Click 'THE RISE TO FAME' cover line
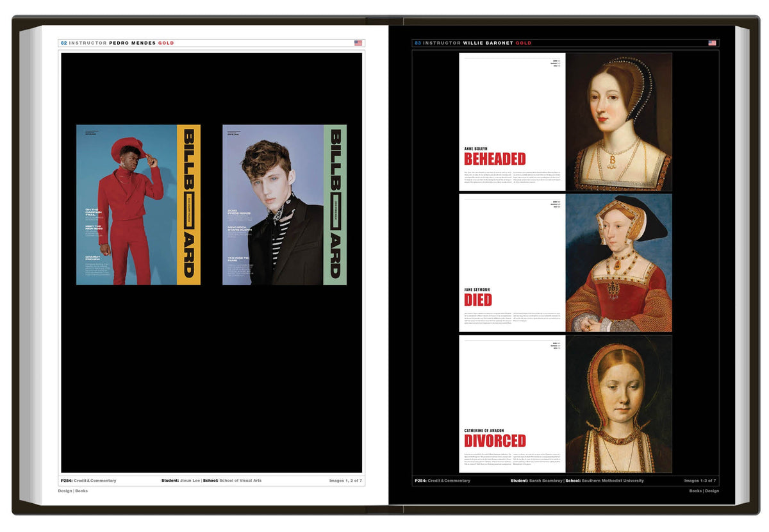769x532 pixels. (x=237, y=260)
